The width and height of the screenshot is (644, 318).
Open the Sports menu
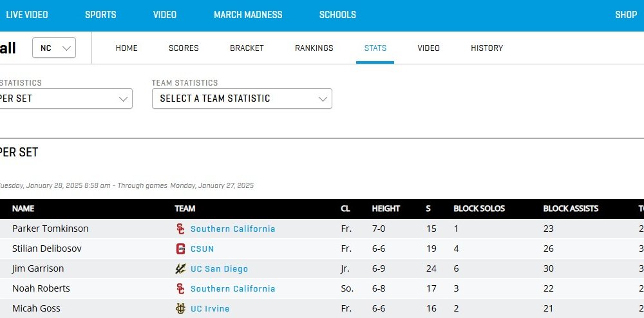[x=100, y=15]
